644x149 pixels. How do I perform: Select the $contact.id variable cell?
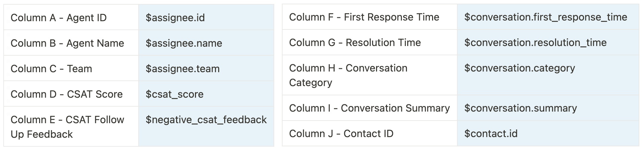pos(491,133)
